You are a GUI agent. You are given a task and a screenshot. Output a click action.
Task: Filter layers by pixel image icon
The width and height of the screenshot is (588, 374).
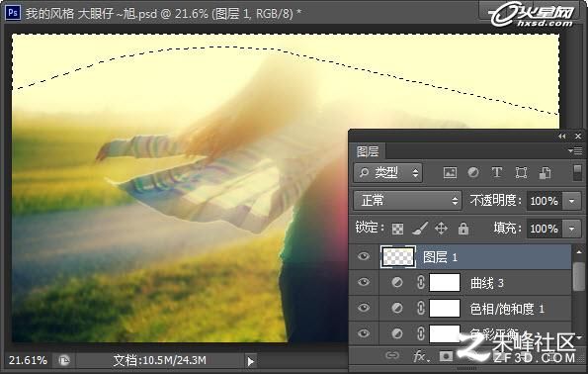pyautogui.click(x=450, y=173)
